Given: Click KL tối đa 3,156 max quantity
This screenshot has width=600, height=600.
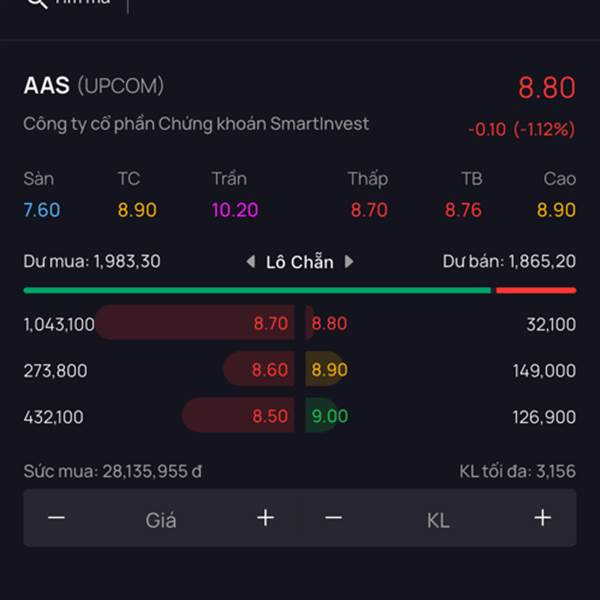Looking at the screenshot, I should pyautogui.click(x=517, y=471).
